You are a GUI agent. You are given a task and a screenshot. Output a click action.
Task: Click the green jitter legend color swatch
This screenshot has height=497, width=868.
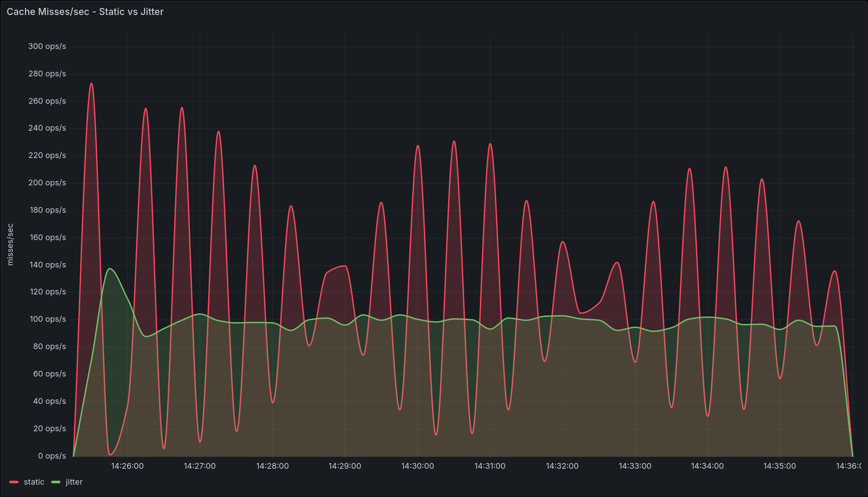click(56, 482)
